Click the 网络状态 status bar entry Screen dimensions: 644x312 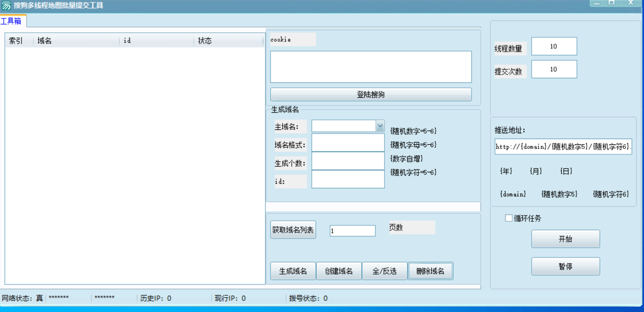pyautogui.click(x=22, y=298)
